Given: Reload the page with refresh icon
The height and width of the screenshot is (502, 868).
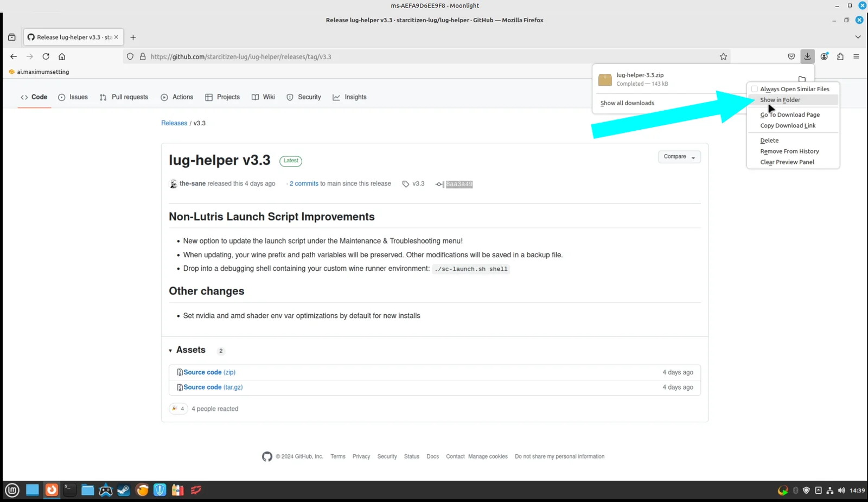Looking at the screenshot, I should pos(46,56).
